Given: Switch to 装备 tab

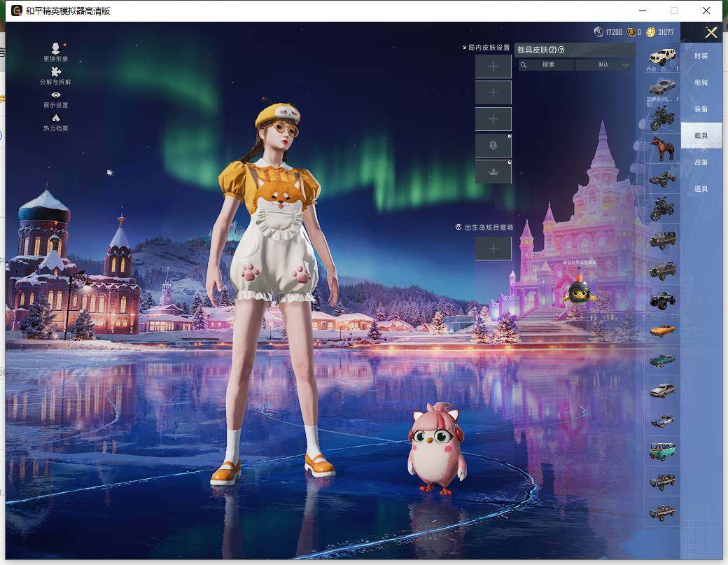Looking at the screenshot, I should [701, 109].
